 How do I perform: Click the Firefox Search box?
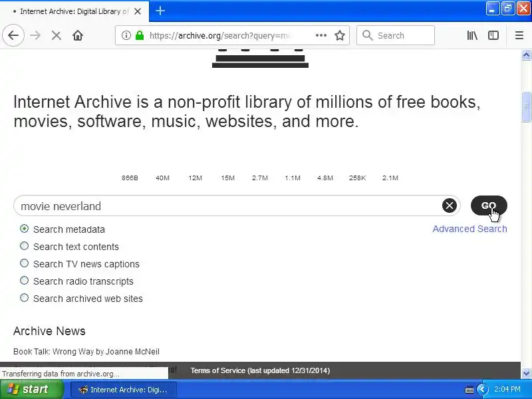coord(396,35)
